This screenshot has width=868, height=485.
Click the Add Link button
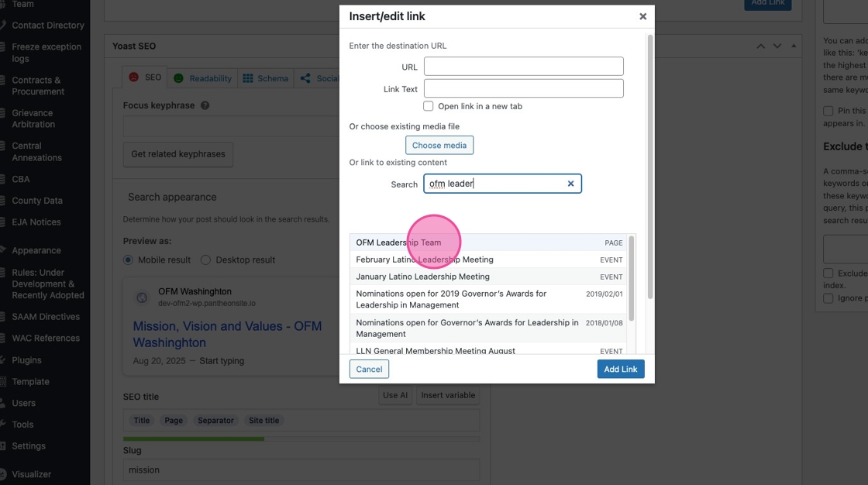click(x=621, y=369)
